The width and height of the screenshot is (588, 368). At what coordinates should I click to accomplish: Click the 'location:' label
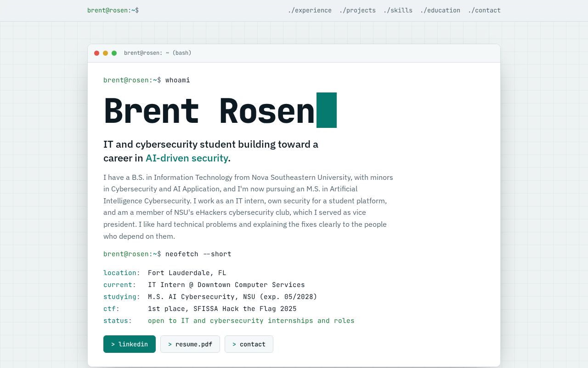tap(122, 273)
